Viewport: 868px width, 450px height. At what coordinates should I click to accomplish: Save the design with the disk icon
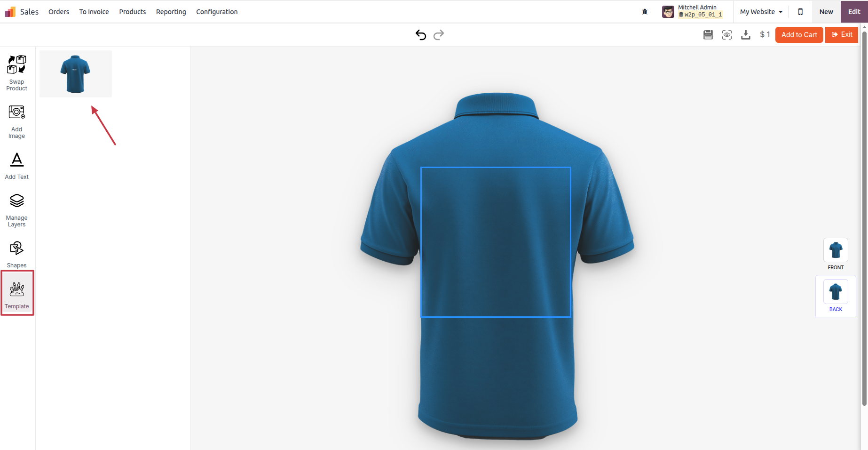click(x=708, y=35)
